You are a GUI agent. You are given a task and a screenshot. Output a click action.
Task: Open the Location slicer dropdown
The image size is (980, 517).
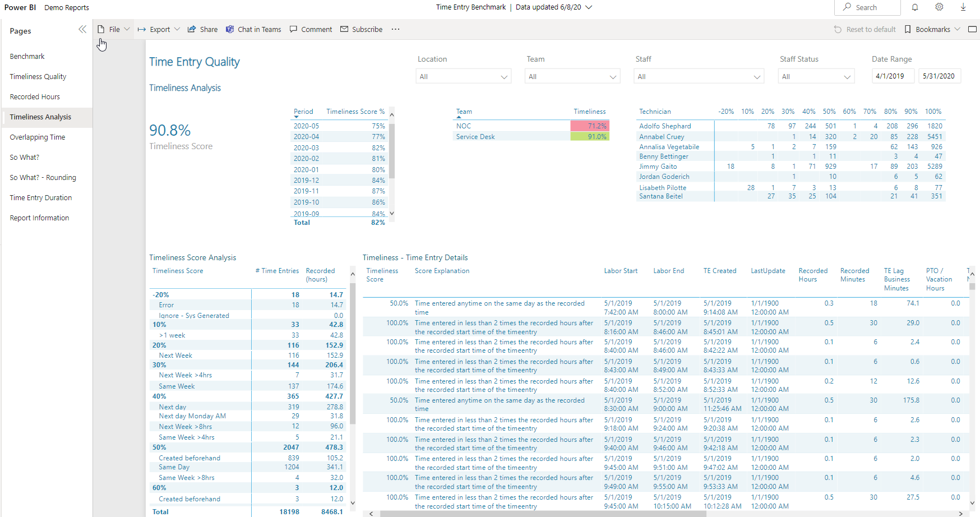[464, 76]
